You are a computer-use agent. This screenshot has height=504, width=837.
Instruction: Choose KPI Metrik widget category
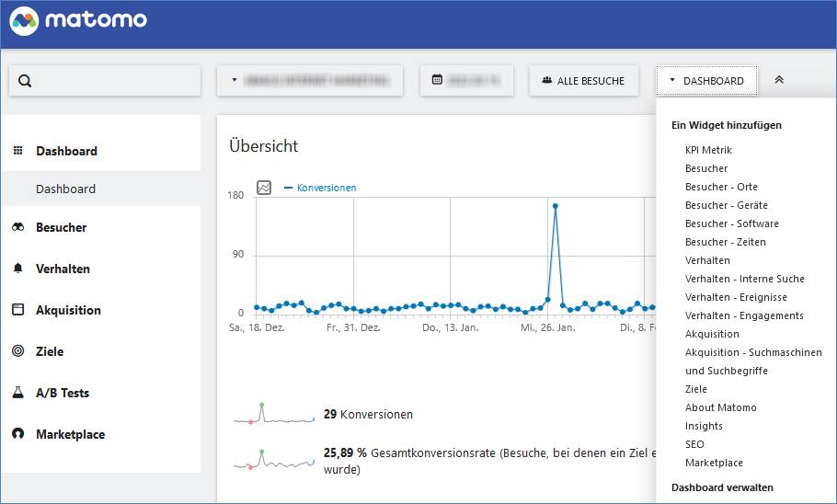click(708, 150)
